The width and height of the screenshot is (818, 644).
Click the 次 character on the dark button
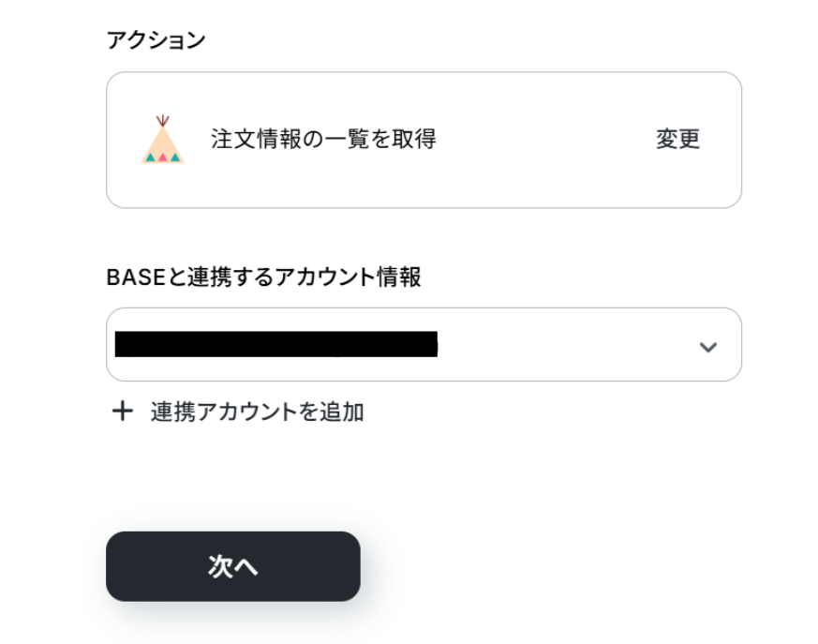[x=220, y=566]
